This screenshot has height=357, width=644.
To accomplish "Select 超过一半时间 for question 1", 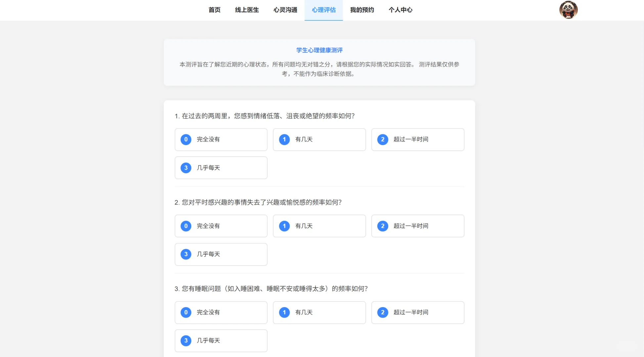I will click(417, 139).
